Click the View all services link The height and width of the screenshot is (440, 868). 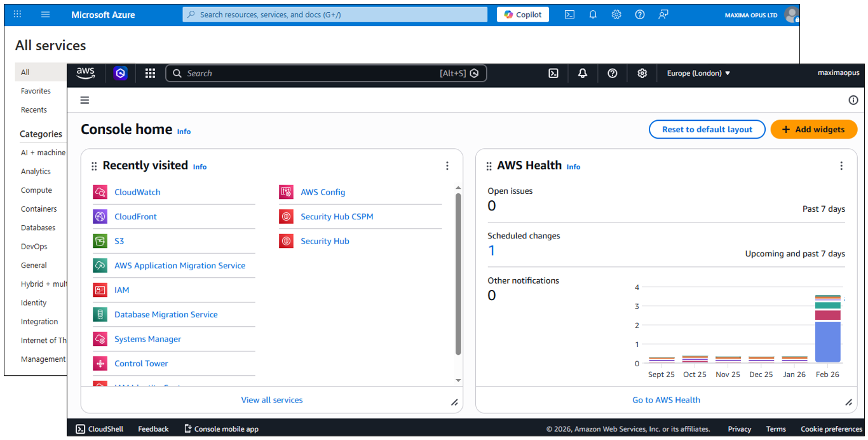[272, 400]
